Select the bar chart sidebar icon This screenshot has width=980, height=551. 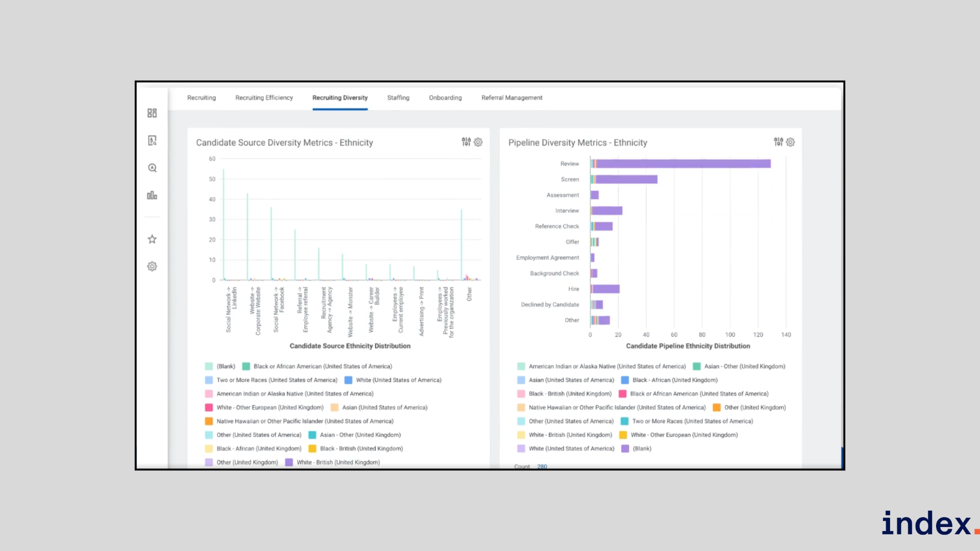point(152,195)
